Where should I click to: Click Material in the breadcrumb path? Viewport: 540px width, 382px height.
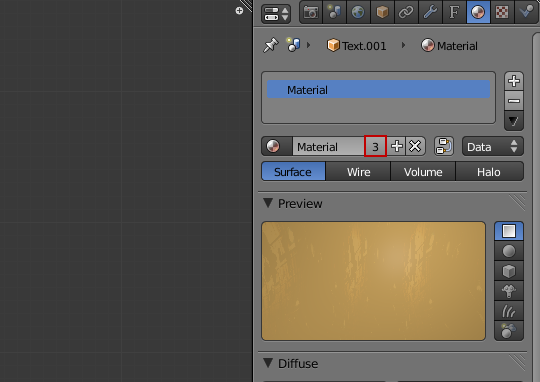(449, 45)
